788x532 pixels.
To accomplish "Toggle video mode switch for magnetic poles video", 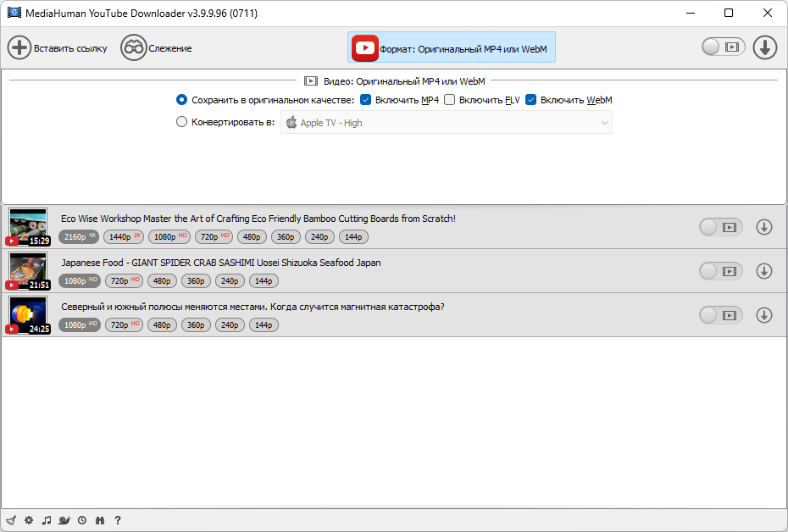I will pos(721,315).
